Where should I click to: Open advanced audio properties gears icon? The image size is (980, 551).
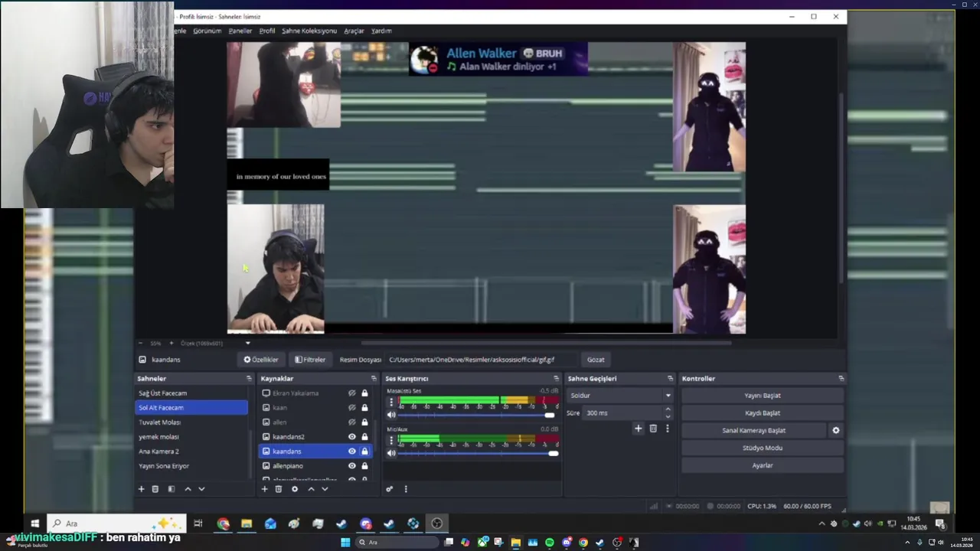[389, 489]
